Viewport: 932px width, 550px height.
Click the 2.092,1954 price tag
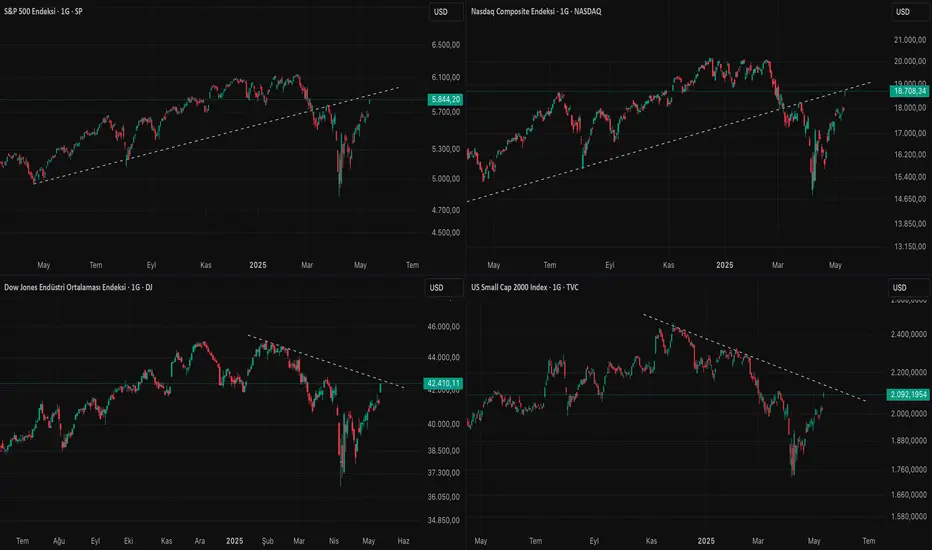[x=907, y=394]
